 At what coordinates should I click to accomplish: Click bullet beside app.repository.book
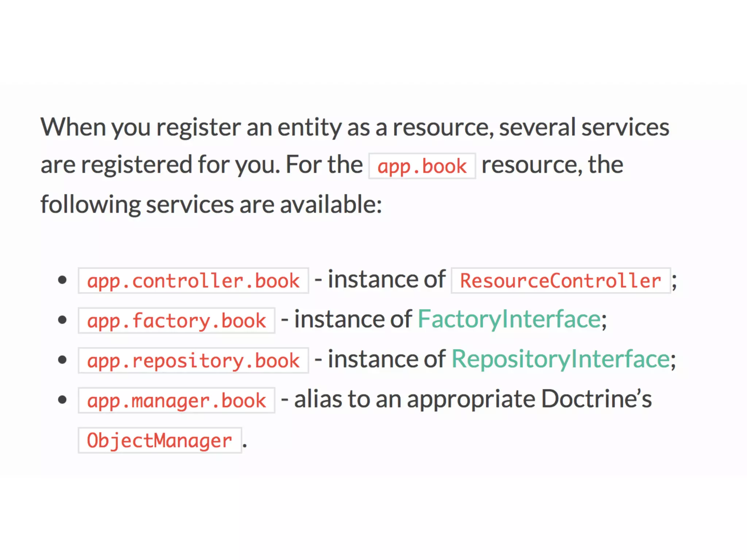click(62, 360)
